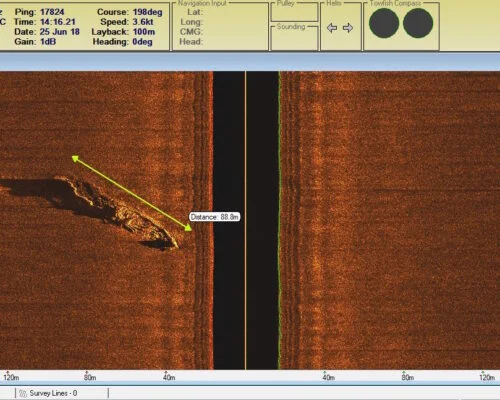
Task: Click the green bottom-tracking line in the water column
Action: tap(279, 220)
